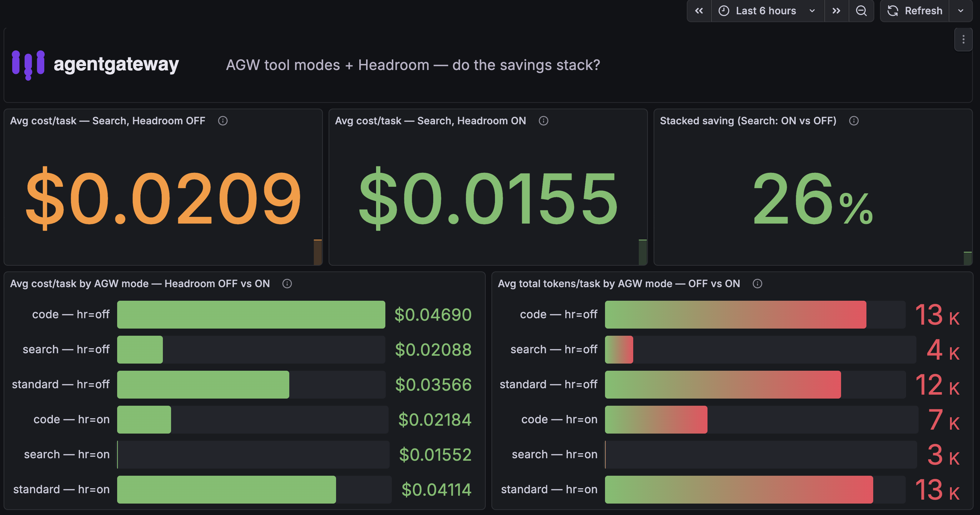Viewport: 980px width, 515px height.
Task: Click the search — hr=on label in cost panel
Action: tap(66, 455)
